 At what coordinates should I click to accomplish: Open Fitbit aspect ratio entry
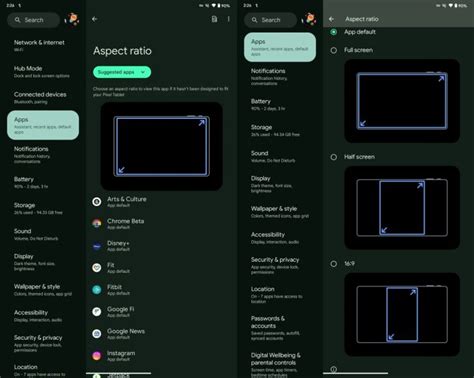pyautogui.click(x=162, y=290)
